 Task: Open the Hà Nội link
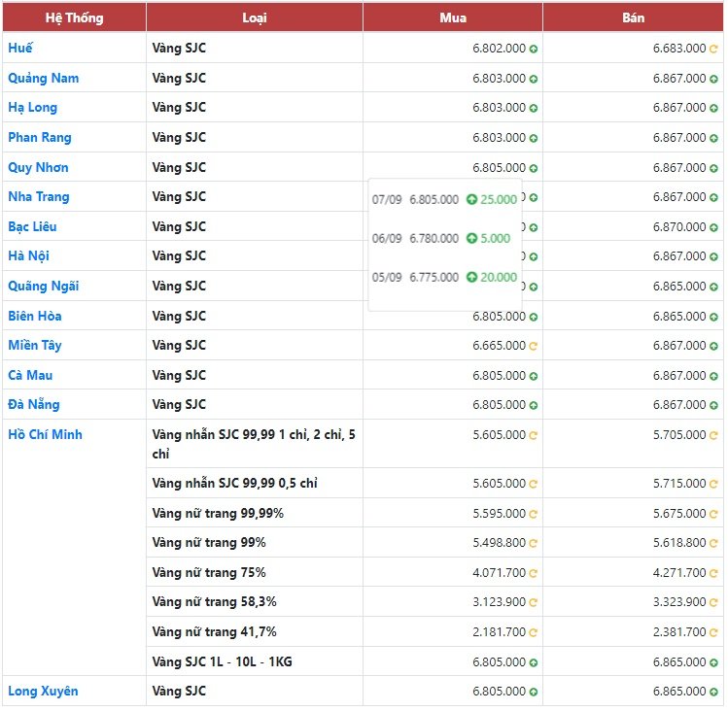[28, 256]
